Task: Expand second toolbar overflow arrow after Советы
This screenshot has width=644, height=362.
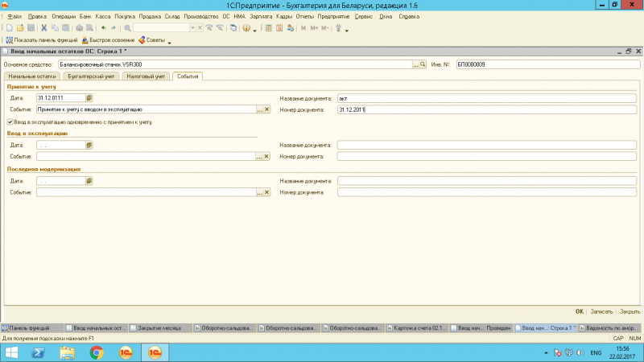Action: coord(169,43)
